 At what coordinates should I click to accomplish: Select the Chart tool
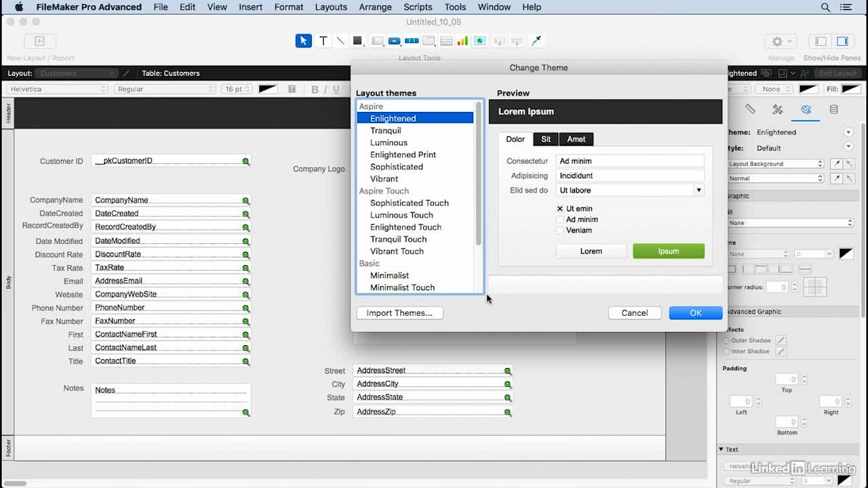click(463, 41)
